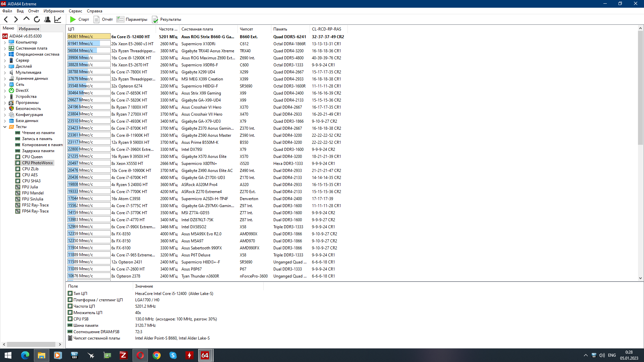Screen dimensions: 644x362
Task: Click the user profile toolbar icon
Action: 47,19
